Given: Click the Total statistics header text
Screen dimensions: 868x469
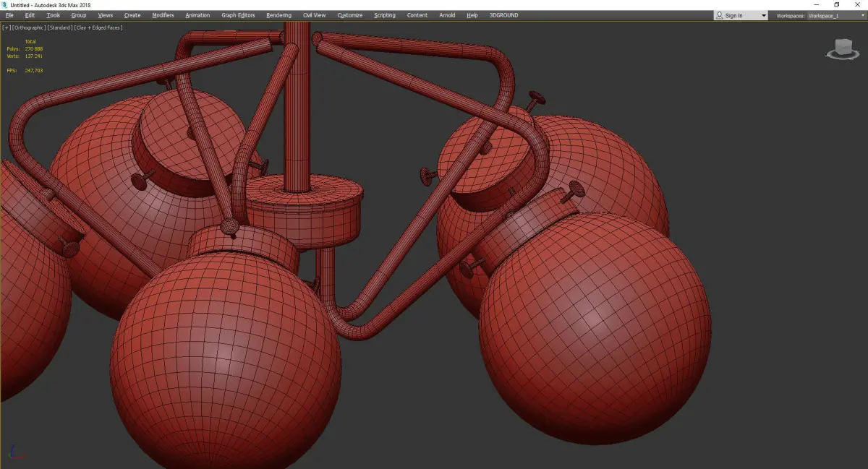Looking at the screenshot, I should click(30, 42).
